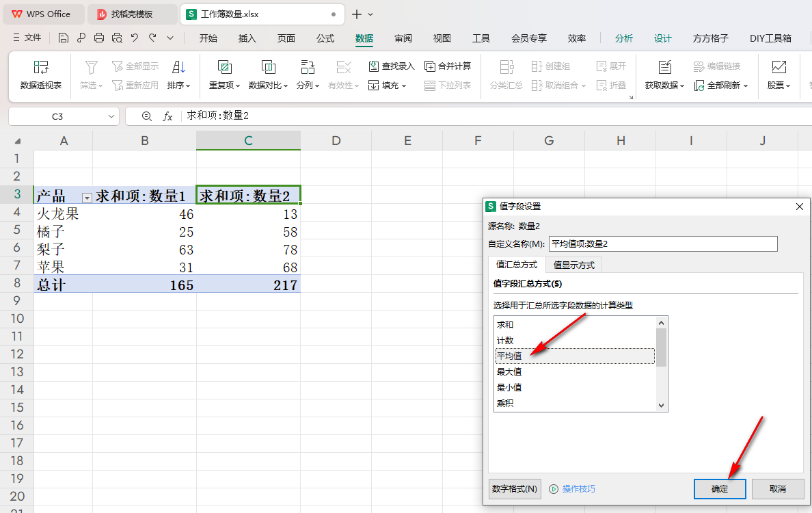The width and height of the screenshot is (812, 513).
Task: Click Refresh All (全部刷新) icon
Action: click(699, 85)
